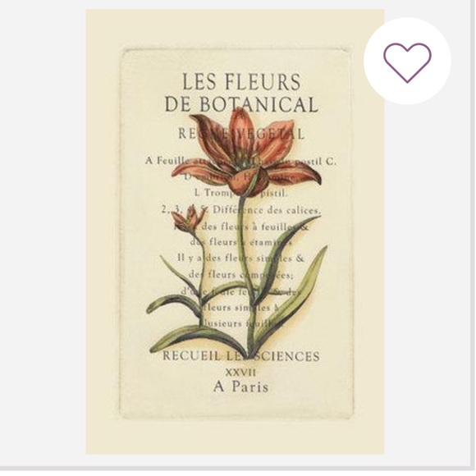The height and width of the screenshot is (476, 476).
Task: Click the white circle around the heart
Action: 407,62
